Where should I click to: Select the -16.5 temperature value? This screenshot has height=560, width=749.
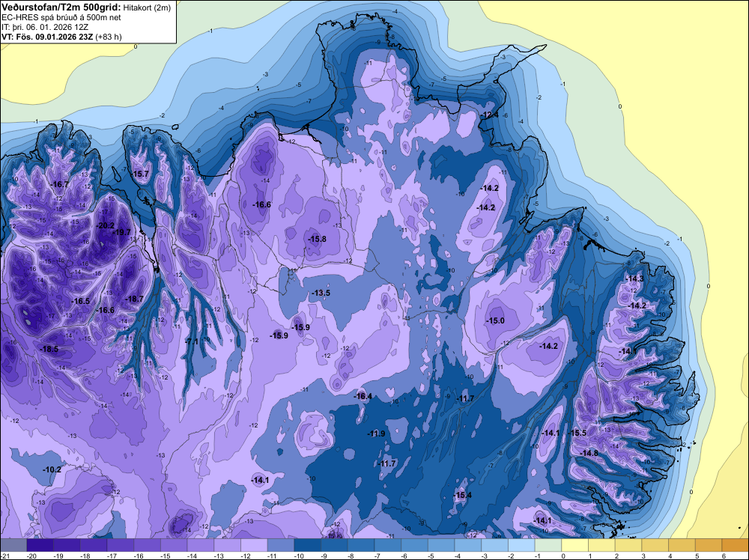pyautogui.click(x=81, y=301)
